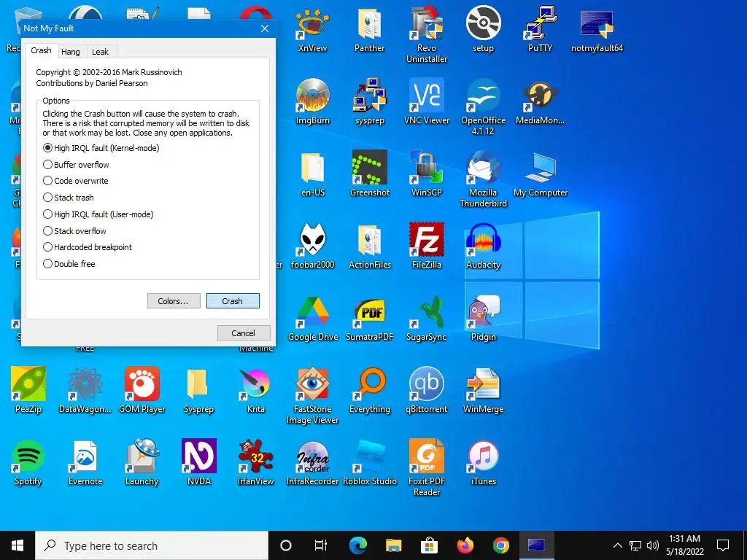Close the Not My Fault window

point(265,28)
